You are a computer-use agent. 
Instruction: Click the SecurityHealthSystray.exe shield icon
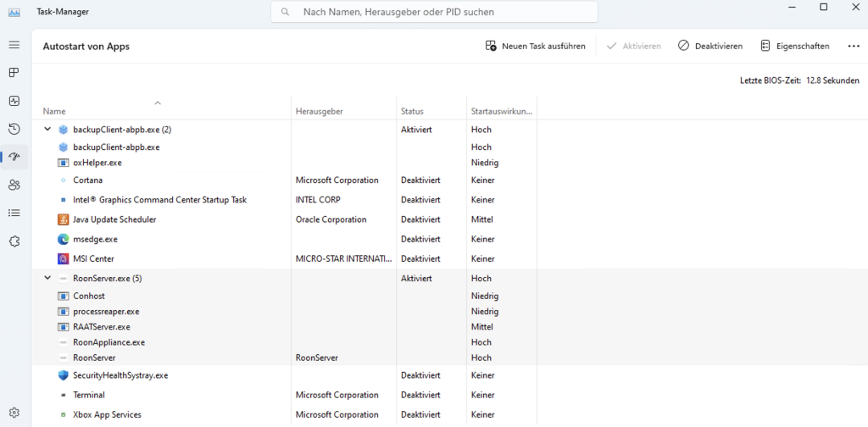tap(63, 375)
